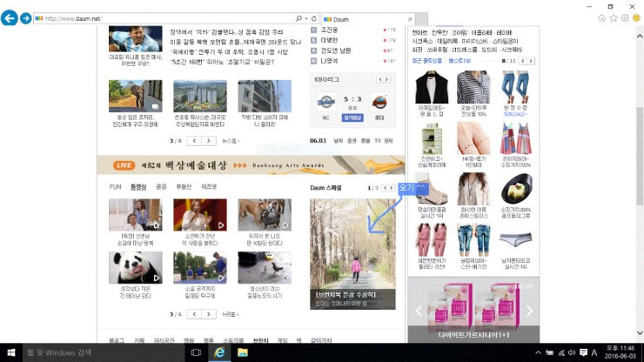Screen dimensions: 644x362
Task: Select the 부동산 tab
Action: [x=184, y=187]
